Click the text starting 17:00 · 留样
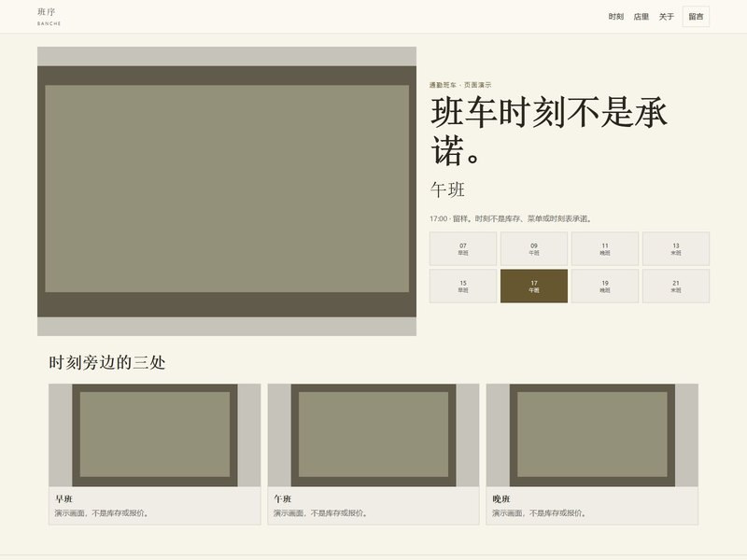This screenshot has height=560, width=747. click(x=511, y=219)
